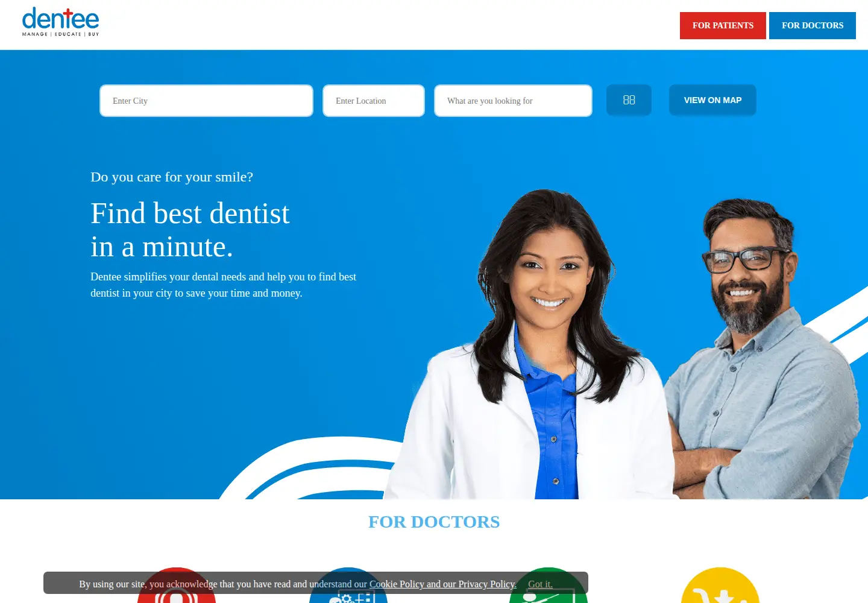Viewport: 868px width, 603px height.
Task: Focus the Enter Location field
Action: pos(374,101)
